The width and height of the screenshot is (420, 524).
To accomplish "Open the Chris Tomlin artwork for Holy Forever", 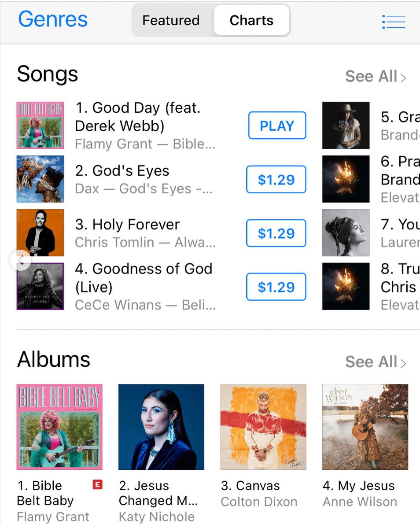I will pyautogui.click(x=40, y=232).
